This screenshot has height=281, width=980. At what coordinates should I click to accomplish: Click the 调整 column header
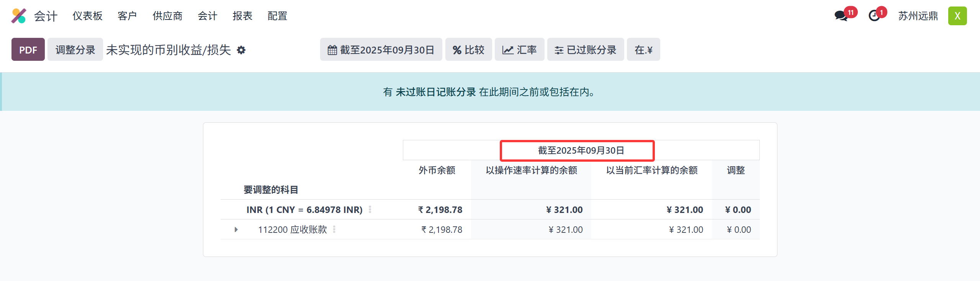[736, 170]
